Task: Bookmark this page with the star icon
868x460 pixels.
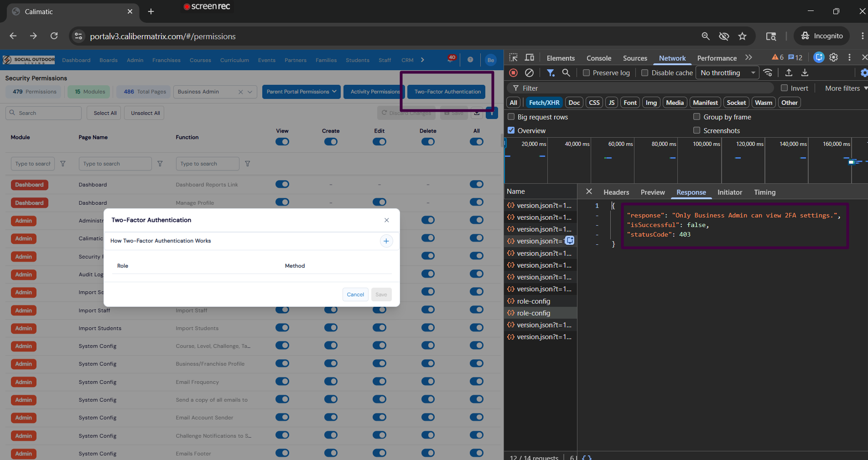Action: coord(743,36)
